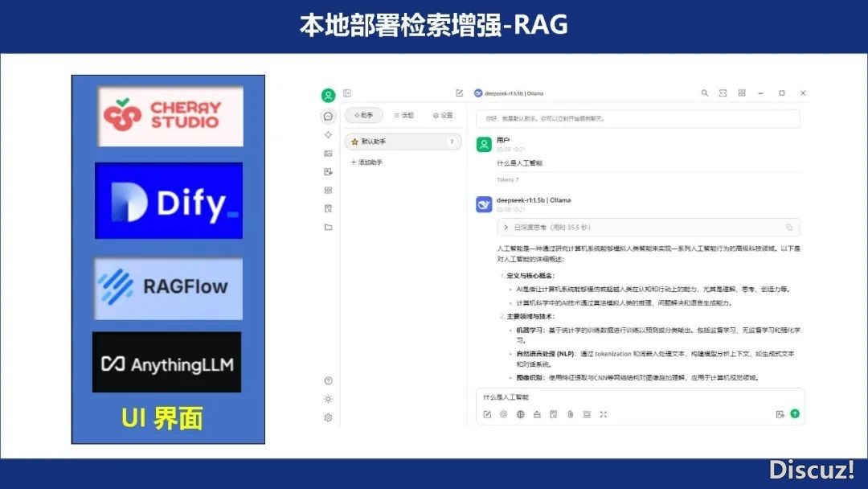This screenshot has height=489, width=868.
Task: Toggle the sun theme icon
Action: coord(328,399)
